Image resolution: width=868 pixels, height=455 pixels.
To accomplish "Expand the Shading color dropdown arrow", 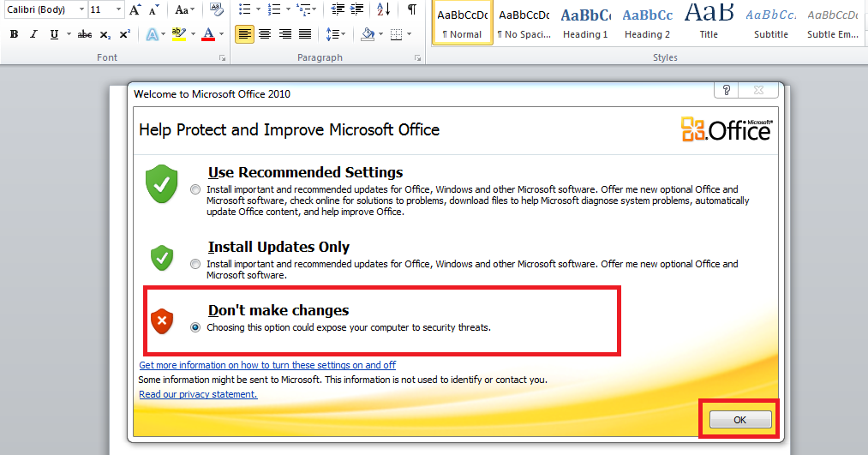I will [380, 34].
